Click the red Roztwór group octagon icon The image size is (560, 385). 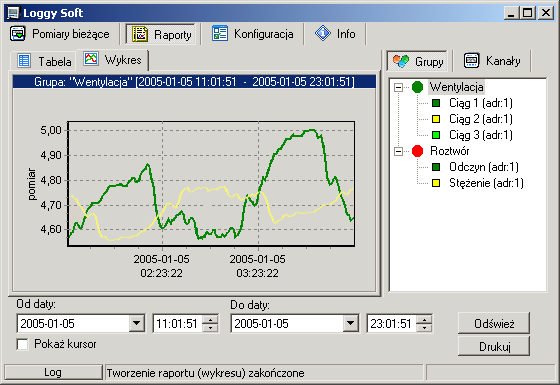pos(417,151)
